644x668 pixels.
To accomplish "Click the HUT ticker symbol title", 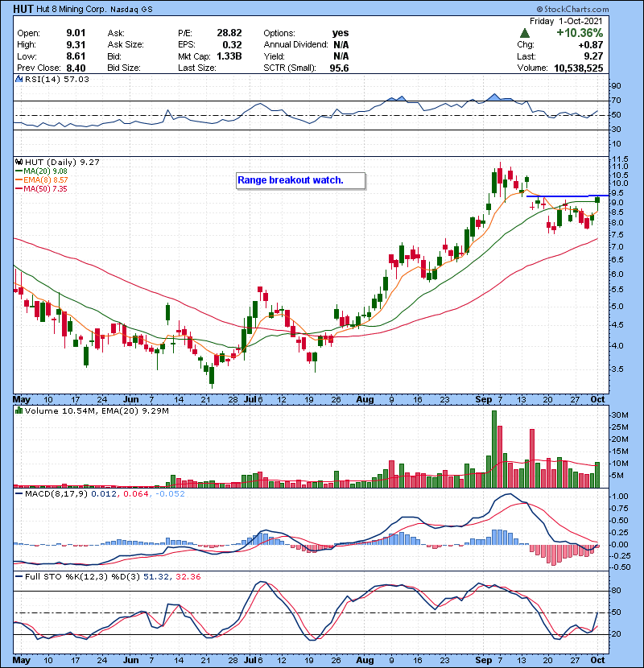I will click(23, 9).
